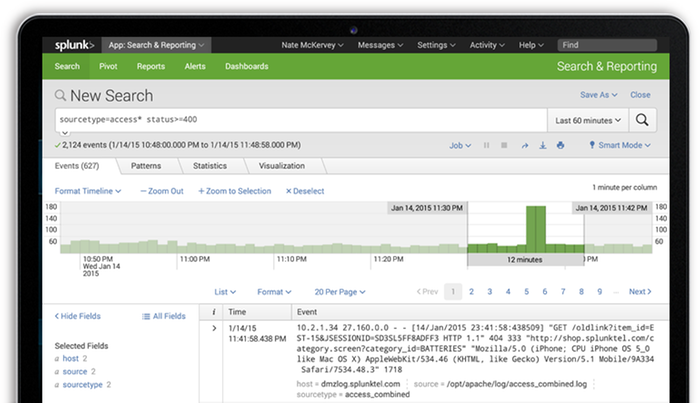
Task: Pause the search job
Action: click(487, 145)
